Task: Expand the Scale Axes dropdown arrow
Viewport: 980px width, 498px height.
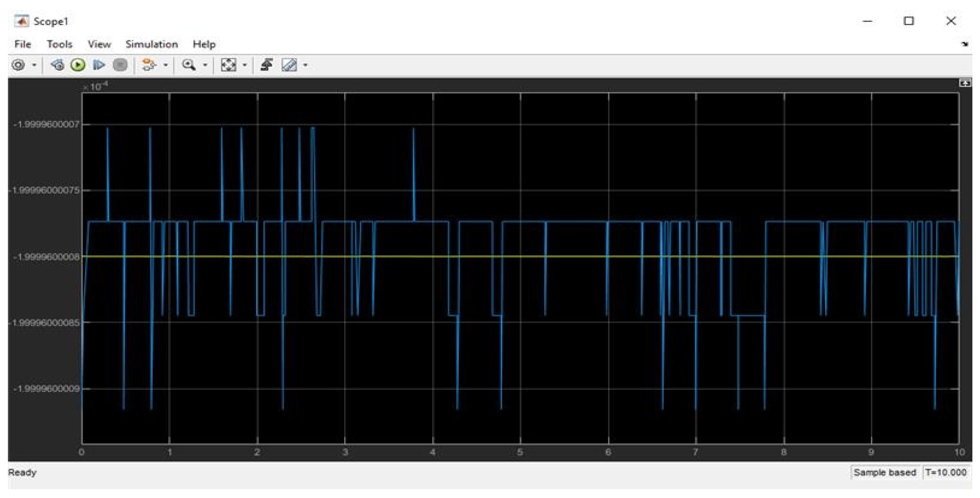Action: [245, 65]
